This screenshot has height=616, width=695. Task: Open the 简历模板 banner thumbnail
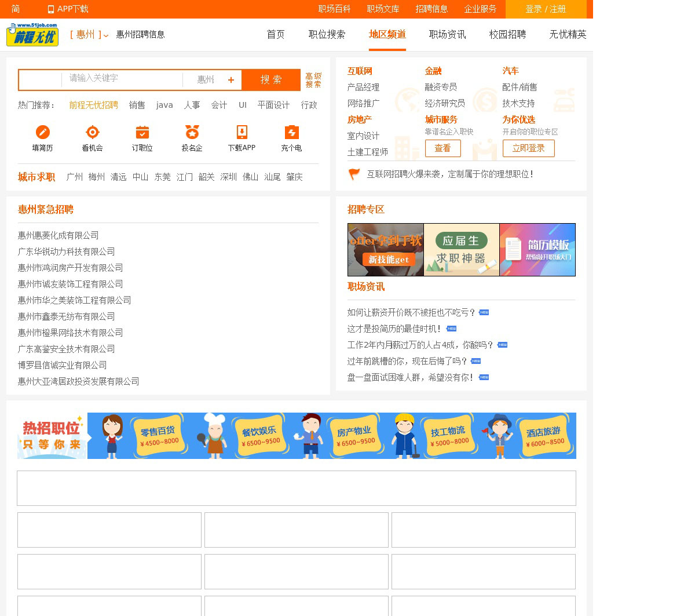tap(537, 250)
